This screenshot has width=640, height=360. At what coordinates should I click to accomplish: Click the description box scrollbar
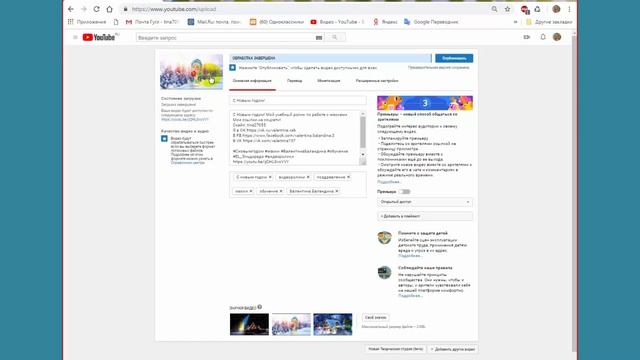(x=362, y=133)
